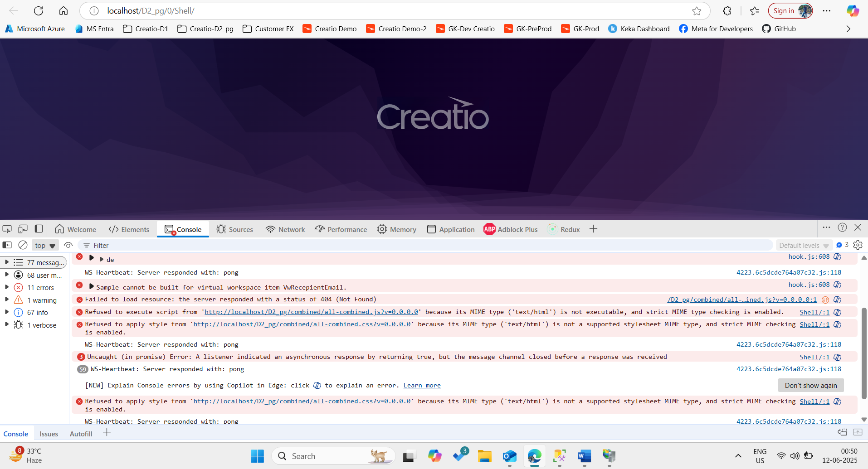Click the Sign in button
This screenshot has width=868, height=469.
(x=790, y=11)
